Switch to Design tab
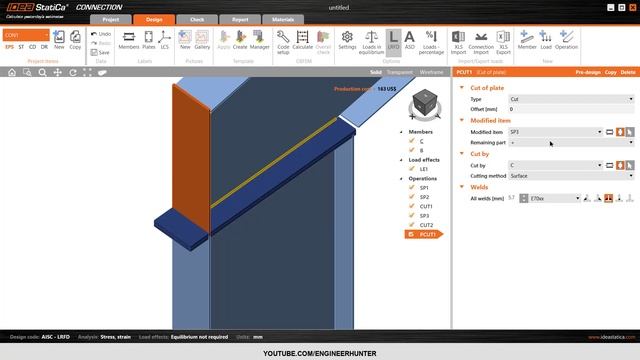The width and height of the screenshot is (640, 360). pos(154,20)
